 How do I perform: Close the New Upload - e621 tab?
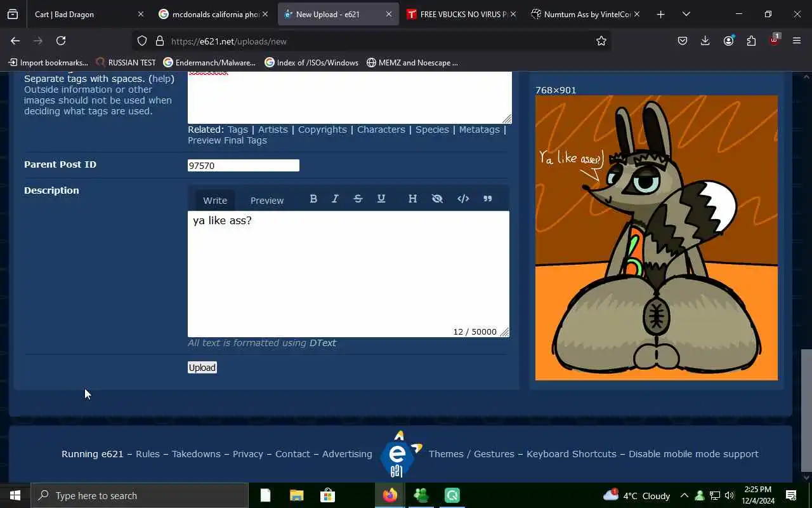point(389,14)
